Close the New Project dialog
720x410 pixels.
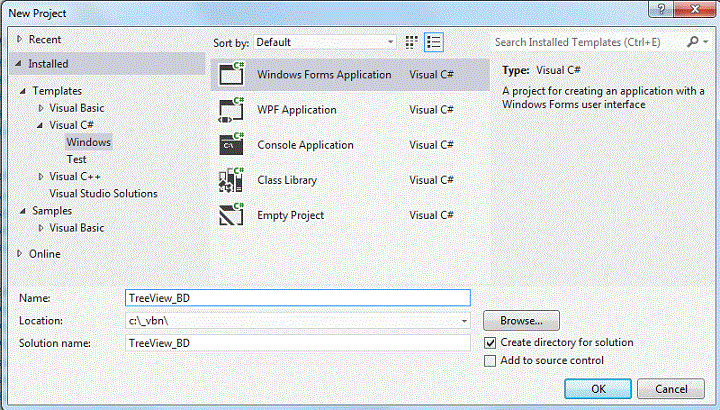pyautogui.click(x=696, y=9)
